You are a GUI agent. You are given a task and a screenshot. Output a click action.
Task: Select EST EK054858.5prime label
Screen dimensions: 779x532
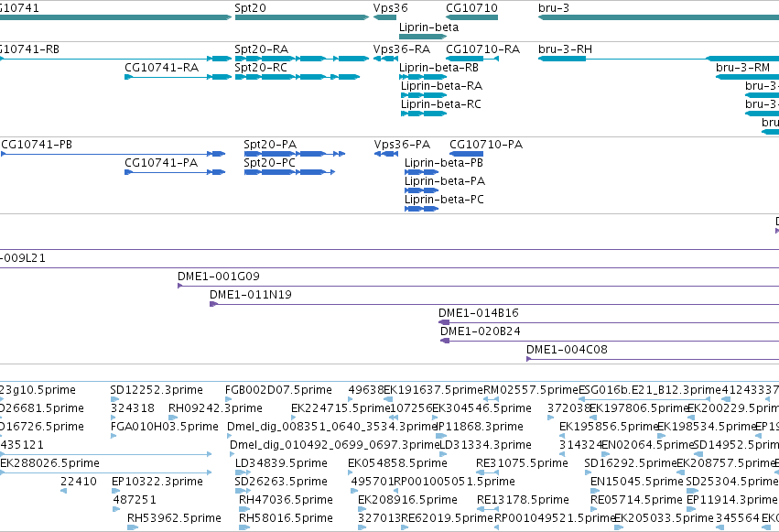click(398, 463)
